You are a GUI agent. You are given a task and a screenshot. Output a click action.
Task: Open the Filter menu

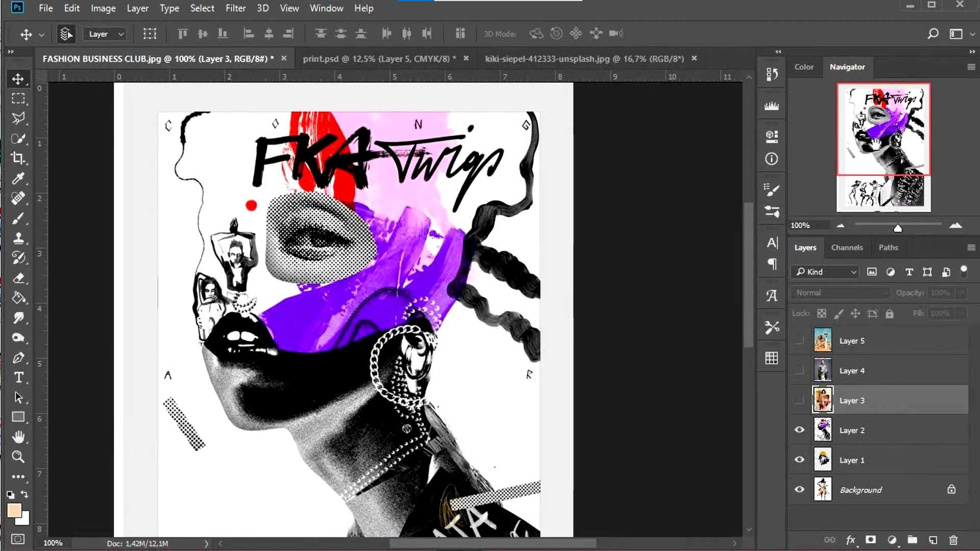coord(235,8)
